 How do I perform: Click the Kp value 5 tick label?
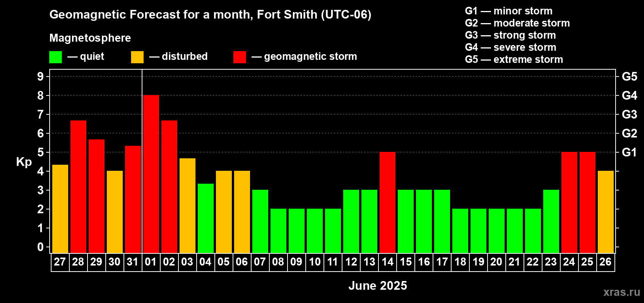pyautogui.click(x=41, y=152)
